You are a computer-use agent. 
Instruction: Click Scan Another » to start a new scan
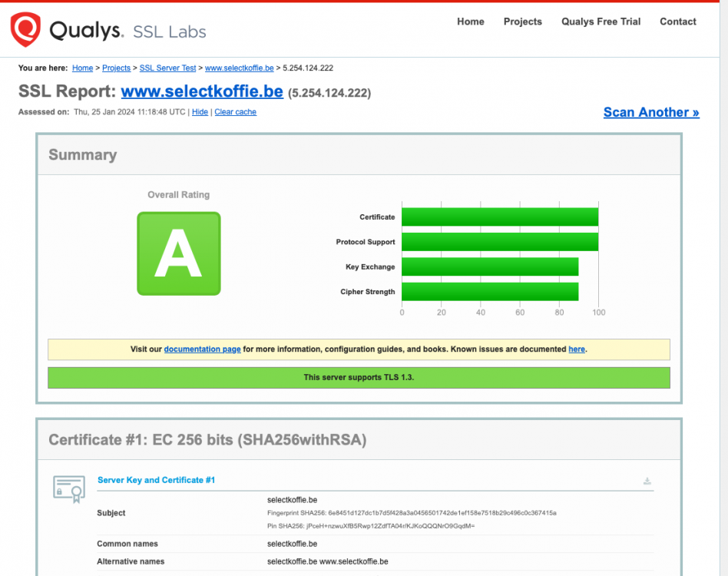[650, 112]
